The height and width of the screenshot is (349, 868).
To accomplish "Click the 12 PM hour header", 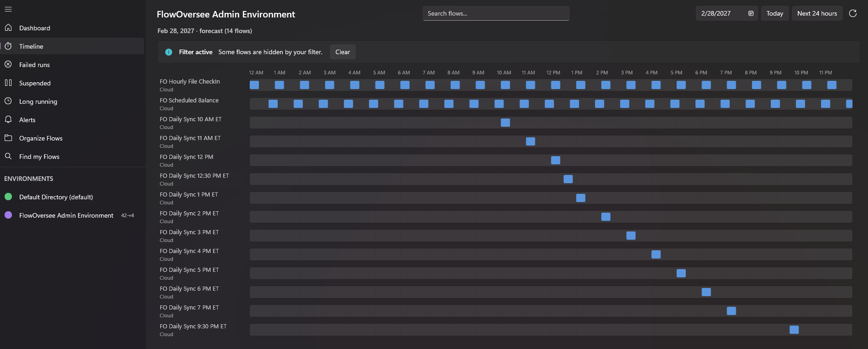I will (x=553, y=73).
